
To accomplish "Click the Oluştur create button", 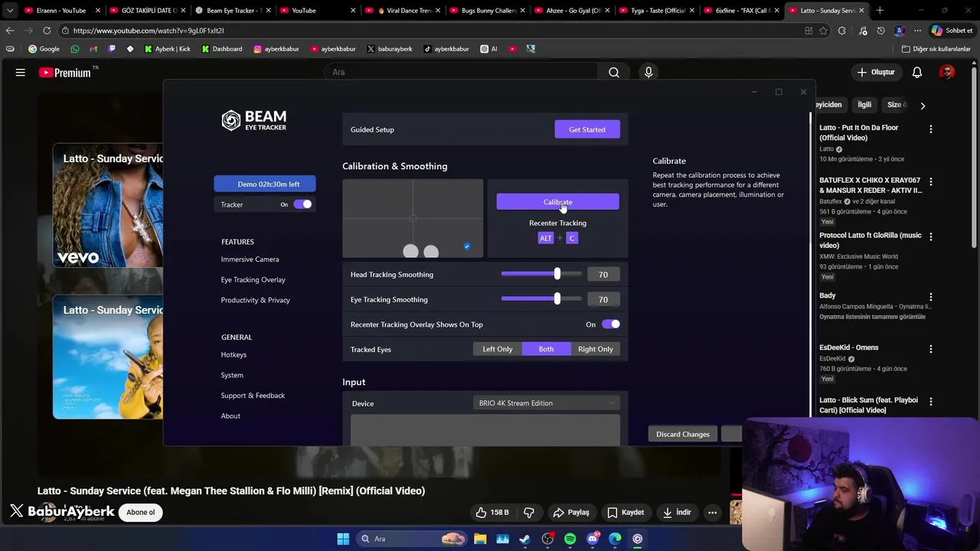I will [x=876, y=72].
